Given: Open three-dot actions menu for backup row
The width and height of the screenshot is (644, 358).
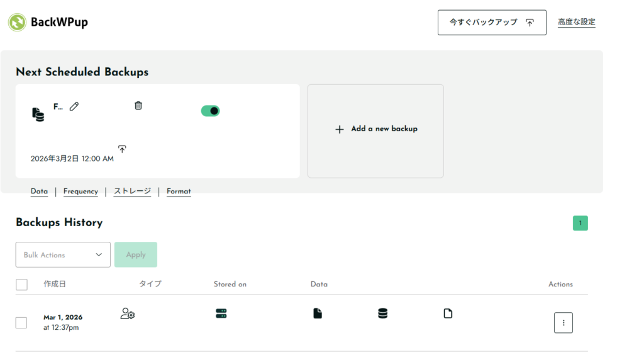Looking at the screenshot, I should [x=563, y=323].
